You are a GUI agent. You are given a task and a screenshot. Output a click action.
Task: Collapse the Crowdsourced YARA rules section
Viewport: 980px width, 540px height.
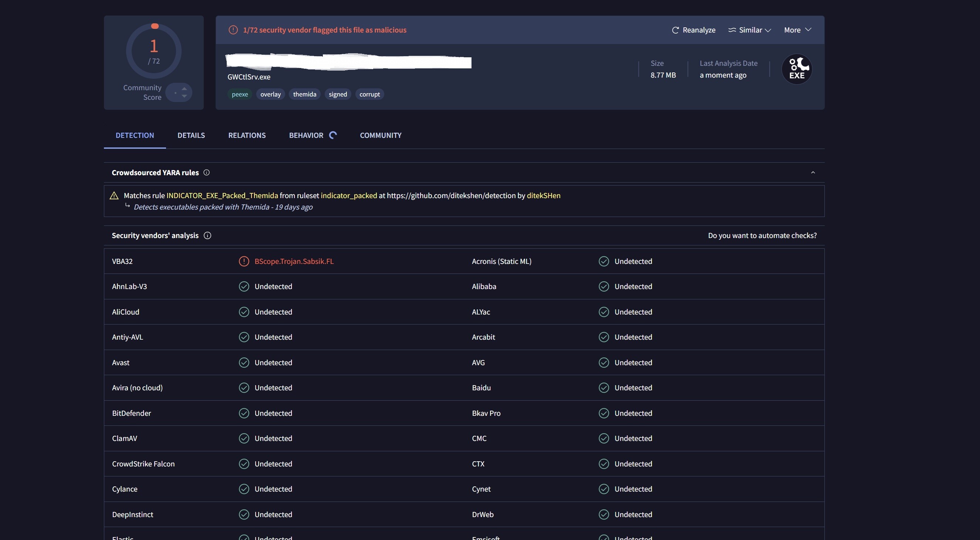coord(813,173)
